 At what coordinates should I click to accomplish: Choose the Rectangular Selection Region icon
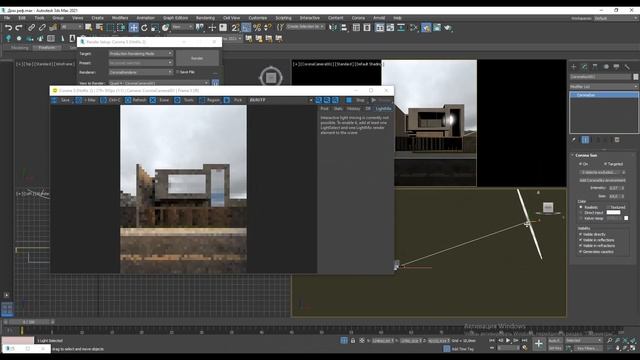(110, 27)
